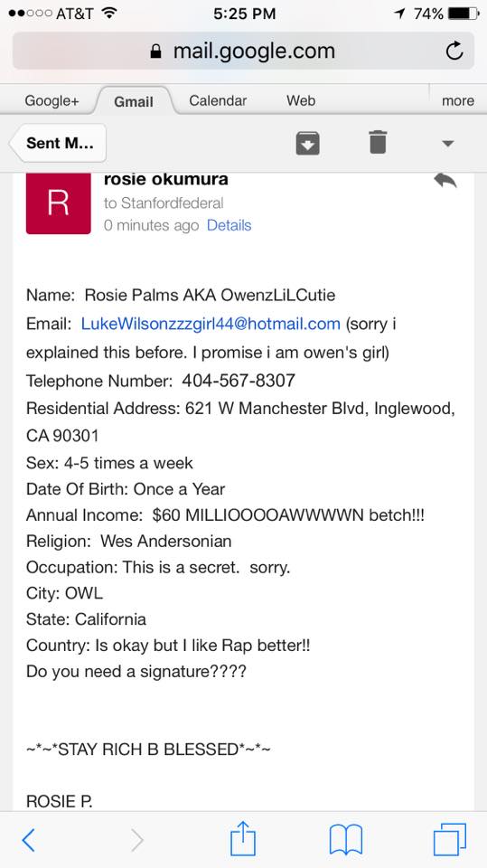Go to the Web tab
Screen dimensions: 487x868
301,100
